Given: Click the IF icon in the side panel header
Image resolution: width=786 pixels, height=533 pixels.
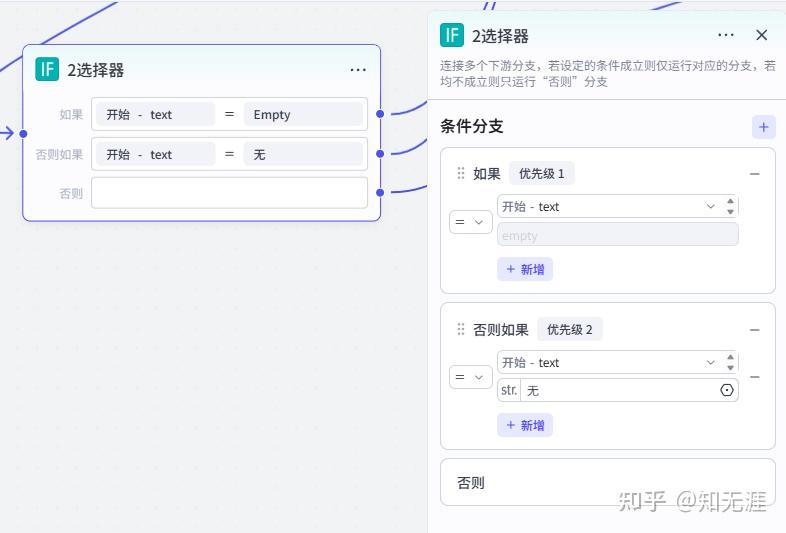Looking at the screenshot, I should (452, 35).
